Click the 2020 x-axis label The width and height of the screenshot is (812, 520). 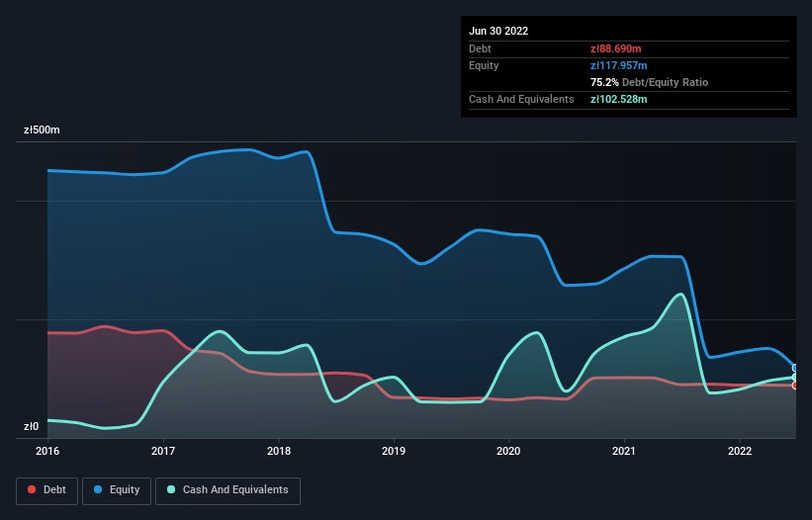(508, 451)
